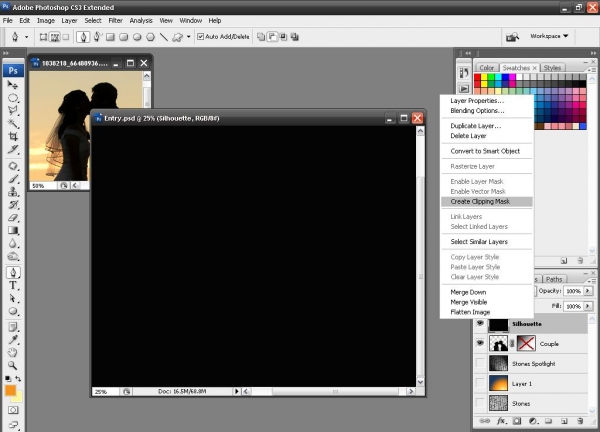600x432 pixels.
Task: Select the Gradient tool
Action: pyautogui.click(x=13, y=230)
